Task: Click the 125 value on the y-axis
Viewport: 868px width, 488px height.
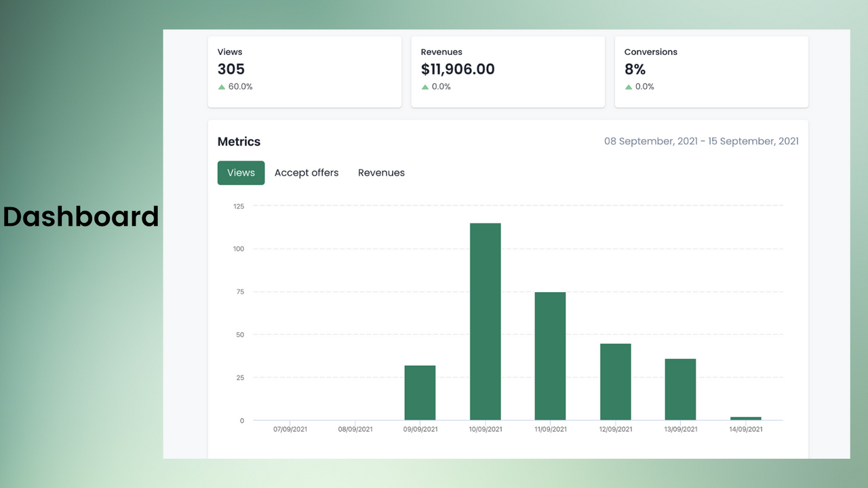Action: pyautogui.click(x=238, y=206)
